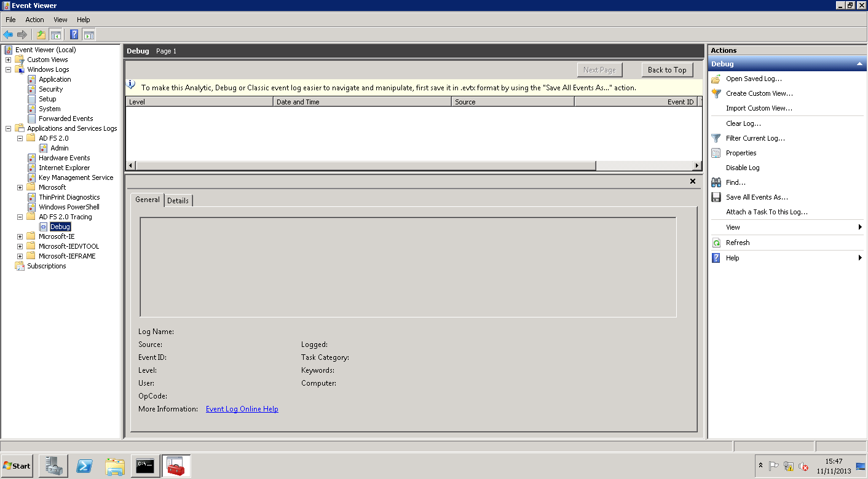
Task: Click the Forward arrow in the toolbar
Action: (x=22, y=34)
